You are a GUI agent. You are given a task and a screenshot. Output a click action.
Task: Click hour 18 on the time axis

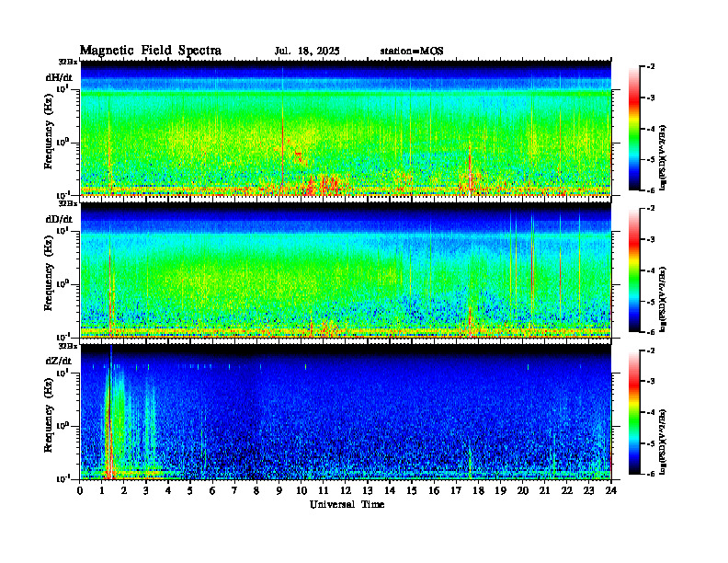pos(478,491)
